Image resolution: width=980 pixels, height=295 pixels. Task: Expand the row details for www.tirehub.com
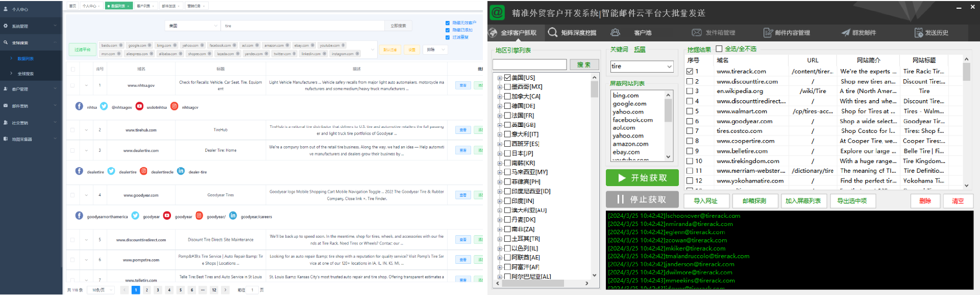pyautogui.click(x=85, y=130)
